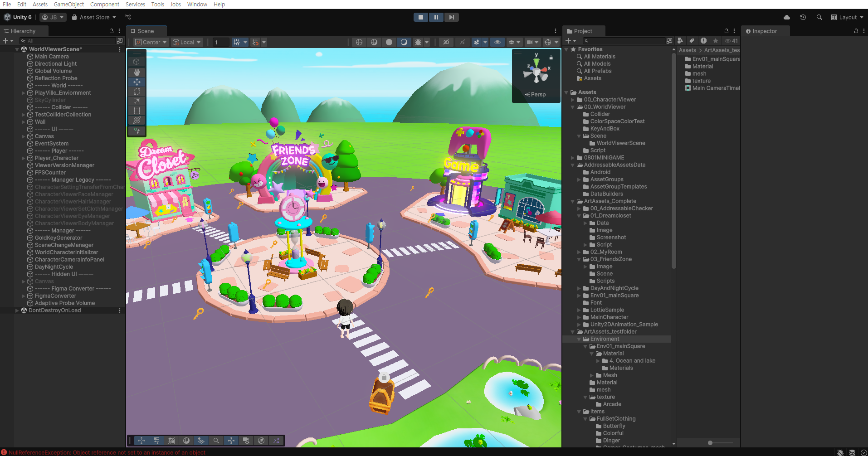This screenshot has width=868, height=456.
Task: Select the Scale tool in scene toolbar
Action: tap(137, 101)
